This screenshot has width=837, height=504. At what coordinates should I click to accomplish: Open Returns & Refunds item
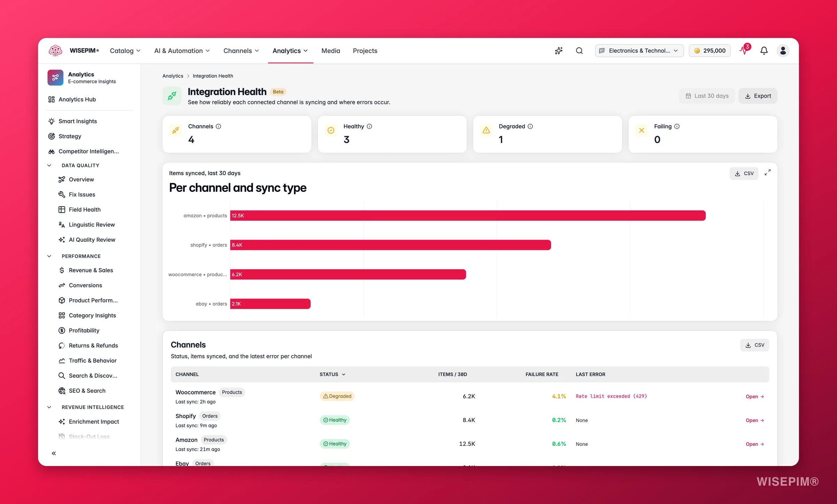(93, 345)
